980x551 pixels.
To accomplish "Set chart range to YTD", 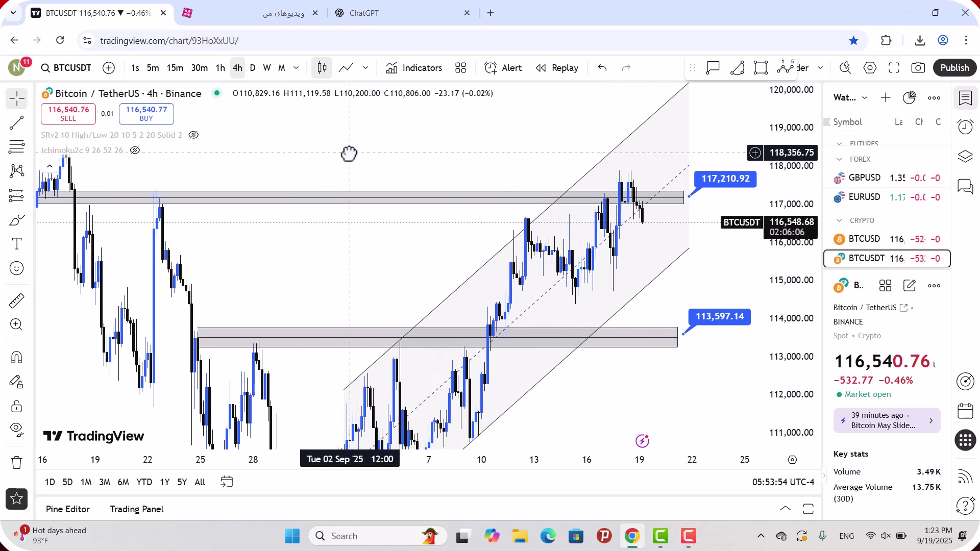I will coord(144,482).
